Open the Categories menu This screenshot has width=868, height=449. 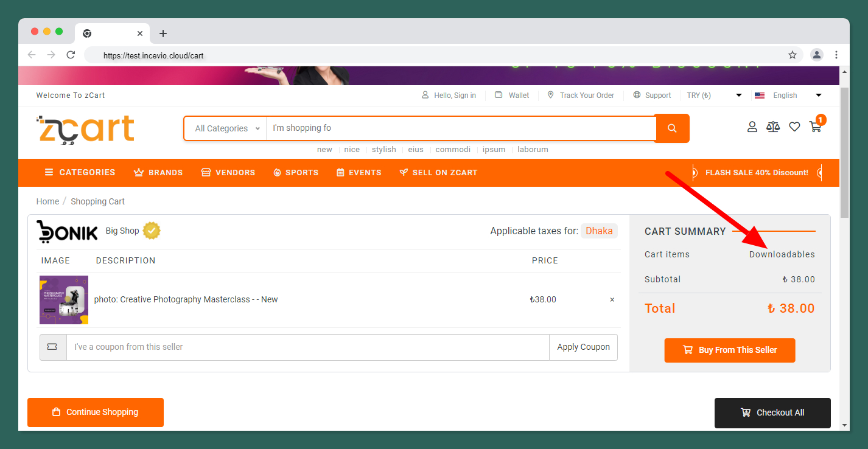pyautogui.click(x=80, y=172)
